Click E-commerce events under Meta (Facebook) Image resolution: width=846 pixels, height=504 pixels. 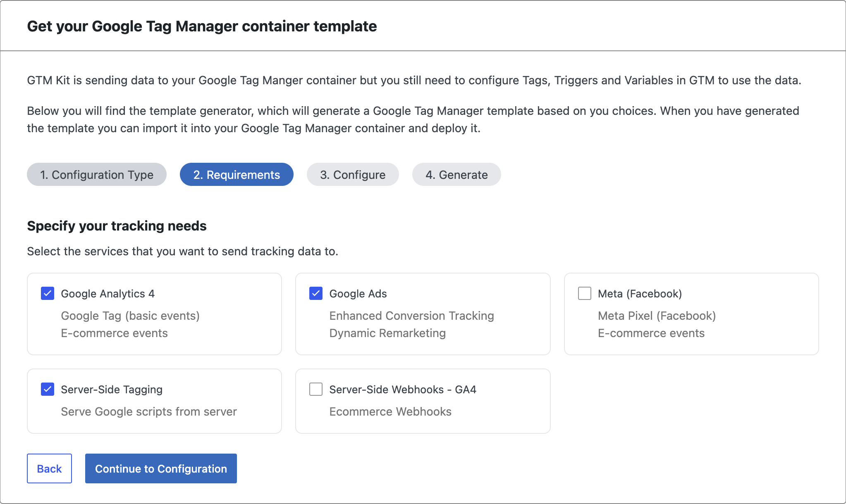click(x=651, y=333)
